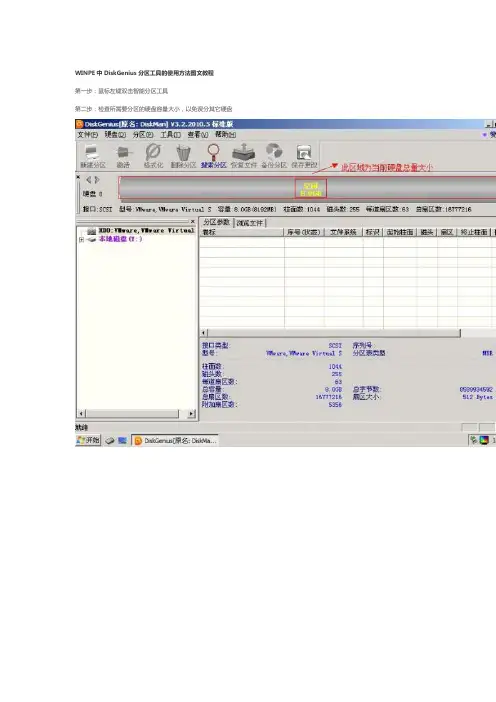The image size is (496, 702).
Task: Click partition table scrollbar left arrow
Action: coord(204,333)
